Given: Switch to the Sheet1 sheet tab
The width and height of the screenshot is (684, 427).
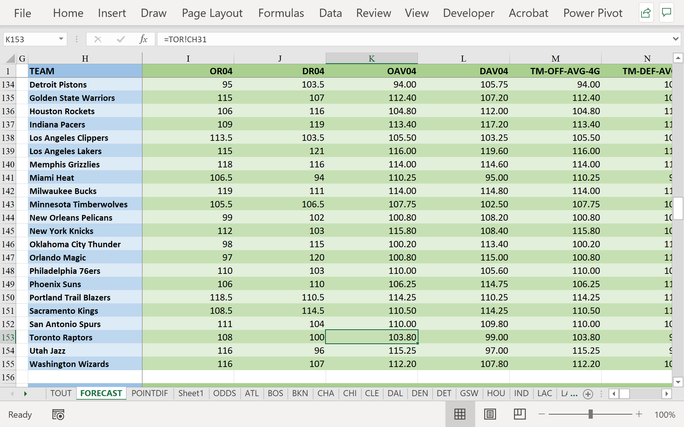Looking at the screenshot, I should pos(191,393).
